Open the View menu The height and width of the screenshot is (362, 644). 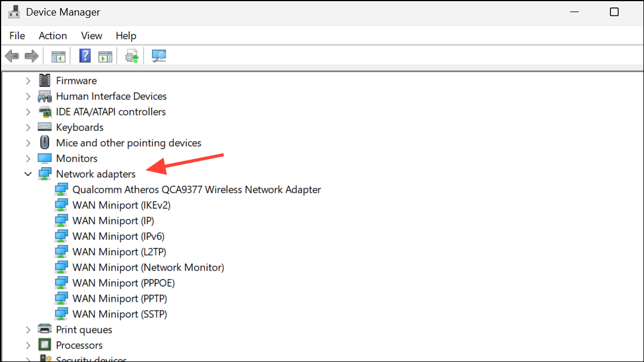[91, 36]
